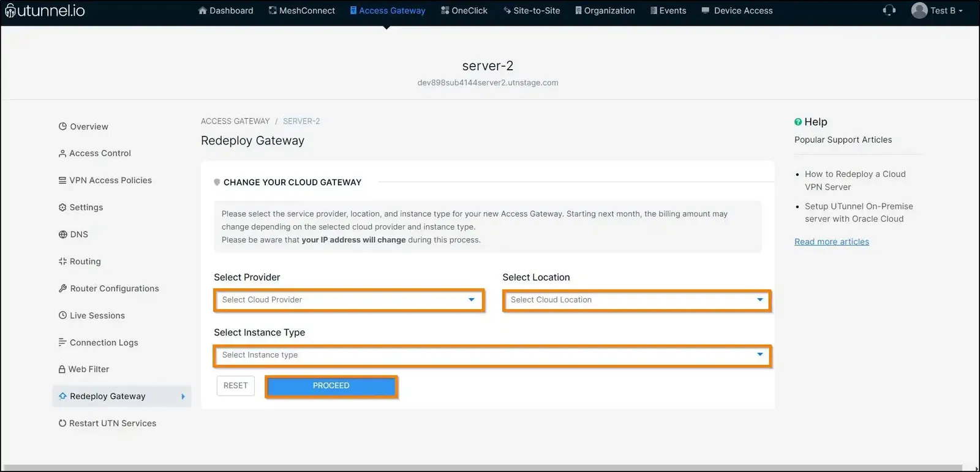This screenshot has height=472, width=980.
Task: Click ACCESS GATEWAY breadcrumb link
Action: [235, 121]
